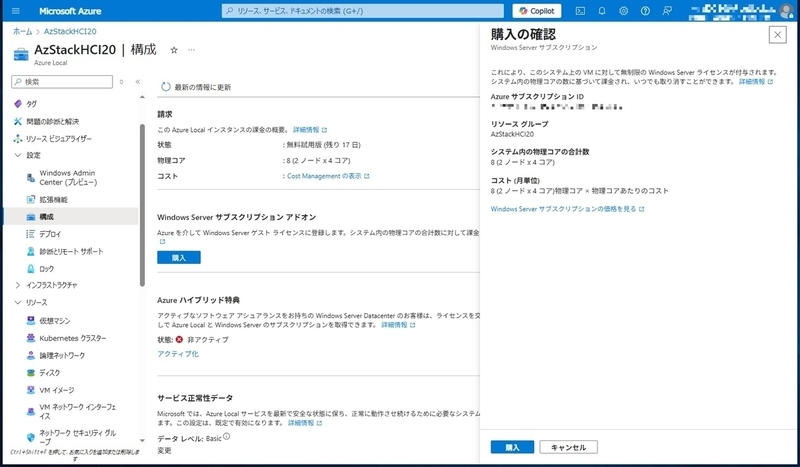Open 仮想マシン menu item
Viewport: 800px width, 467px height.
click(x=55, y=321)
